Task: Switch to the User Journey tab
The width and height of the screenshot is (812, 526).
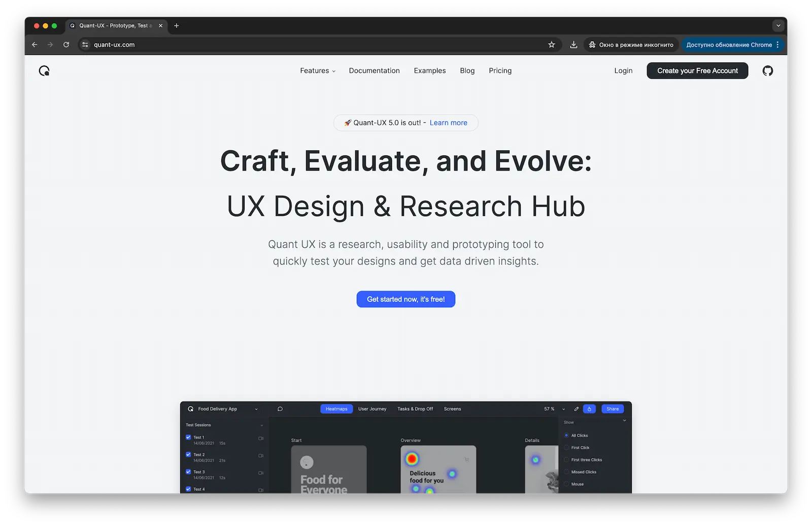Action: 372,409
